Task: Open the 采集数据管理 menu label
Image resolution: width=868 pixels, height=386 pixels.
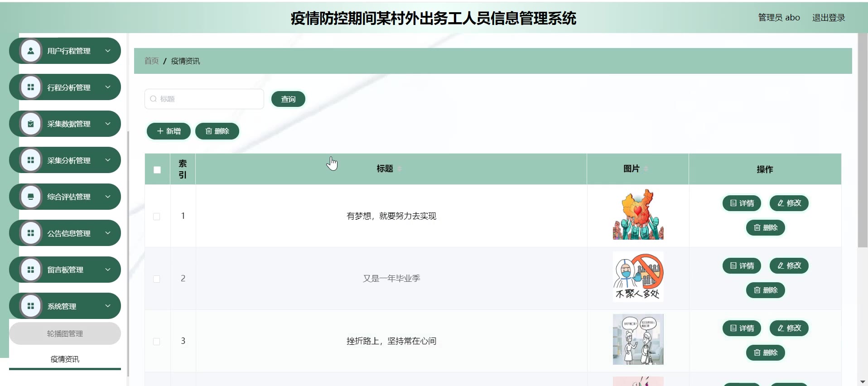Action: (x=69, y=124)
